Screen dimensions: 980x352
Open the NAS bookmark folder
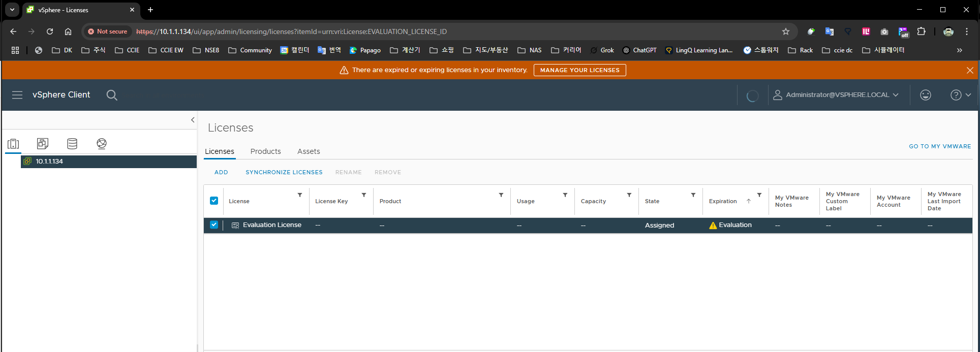tap(530, 50)
